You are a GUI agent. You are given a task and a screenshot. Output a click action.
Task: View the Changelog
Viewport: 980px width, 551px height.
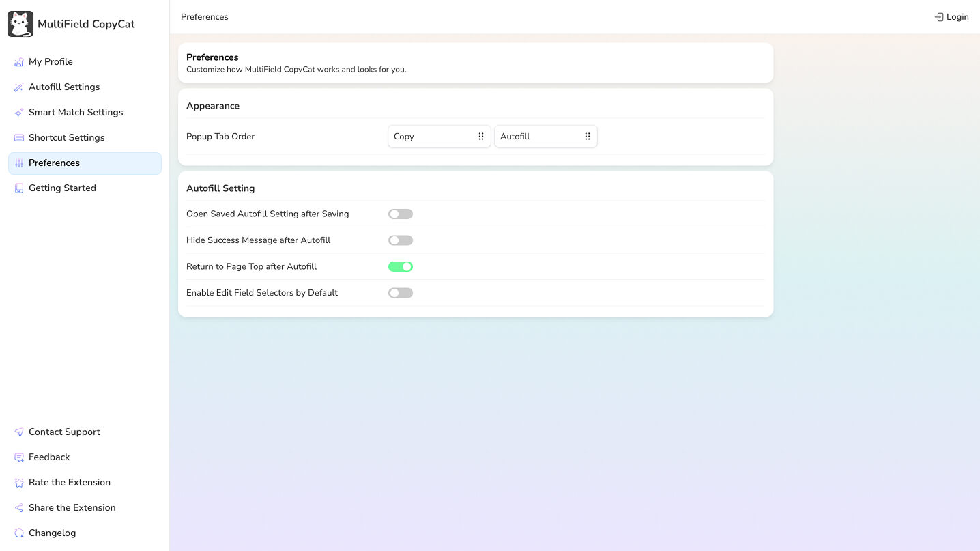tap(85, 533)
